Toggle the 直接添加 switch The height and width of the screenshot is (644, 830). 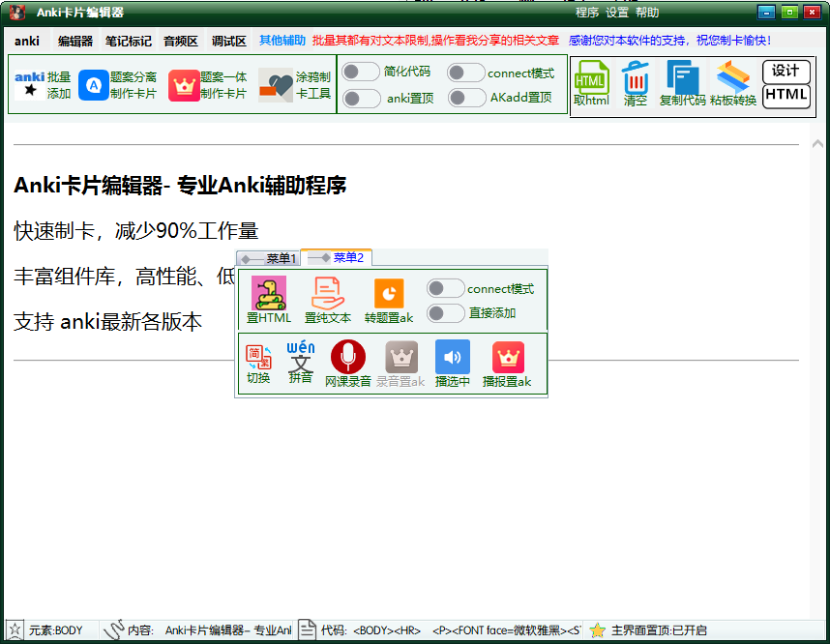446,313
